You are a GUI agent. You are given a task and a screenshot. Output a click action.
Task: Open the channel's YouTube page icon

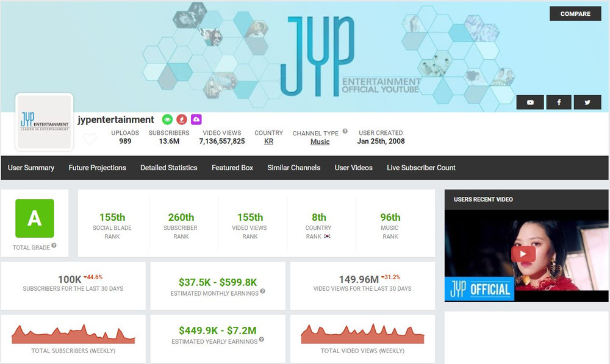point(530,102)
